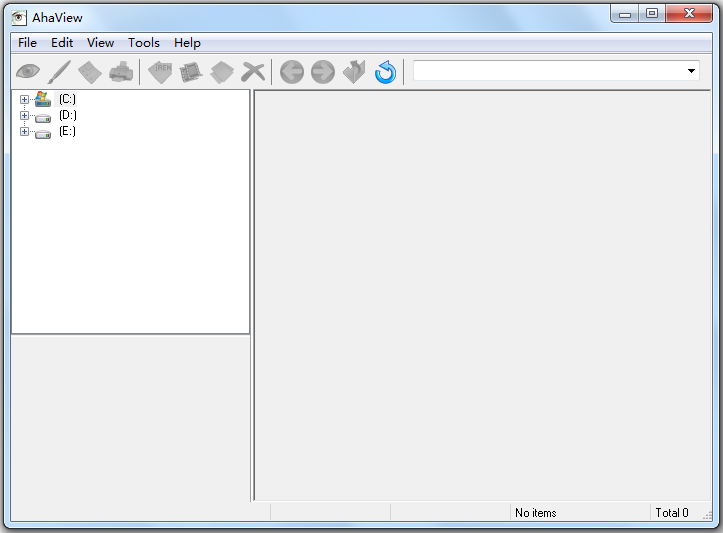
Task: Click the folder-up icon beside Refresh
Action: point(354,72)
